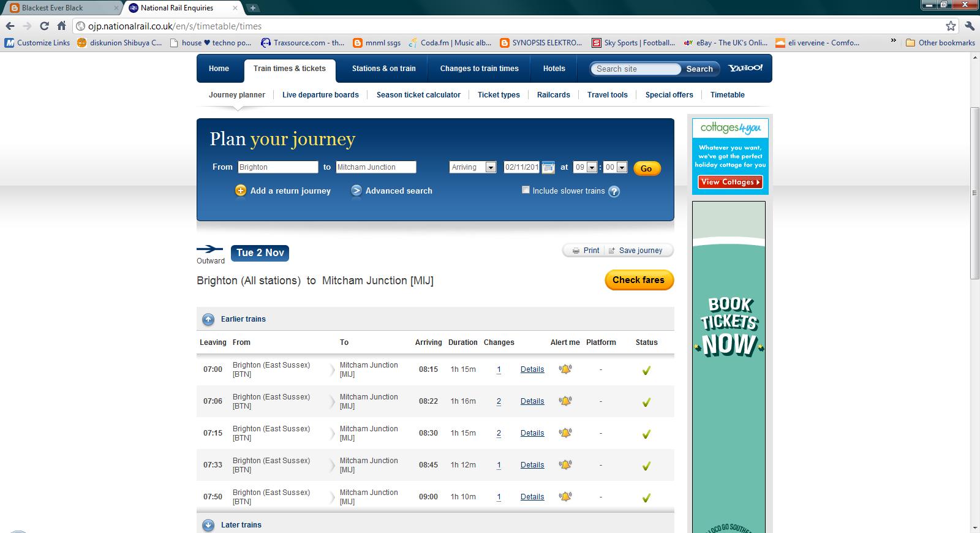Expand Earlier trains

coord(243,319)
